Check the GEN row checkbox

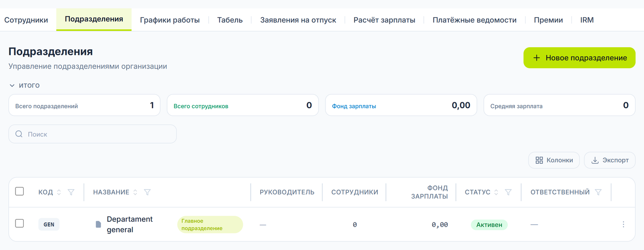[x=19, y=223]
